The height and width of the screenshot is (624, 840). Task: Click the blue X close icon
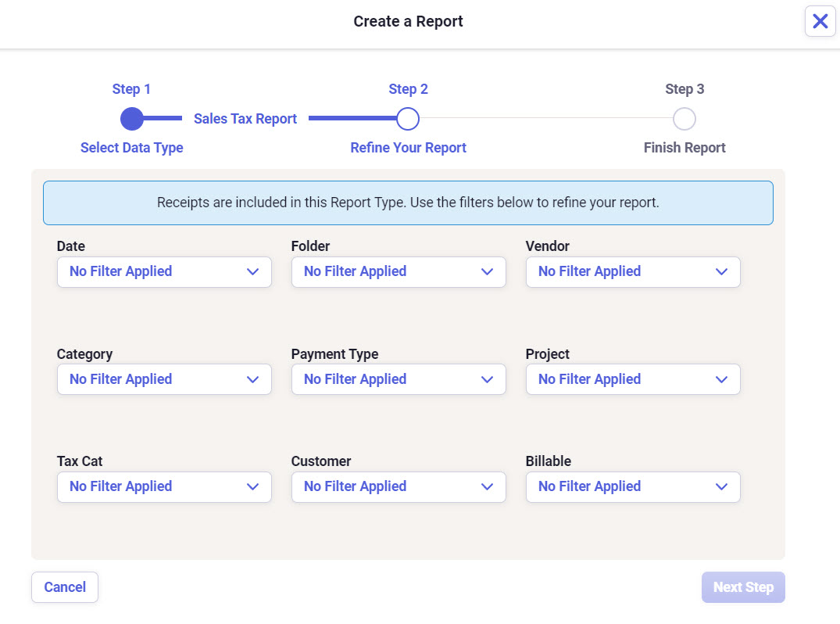click(x=820, y=21)
